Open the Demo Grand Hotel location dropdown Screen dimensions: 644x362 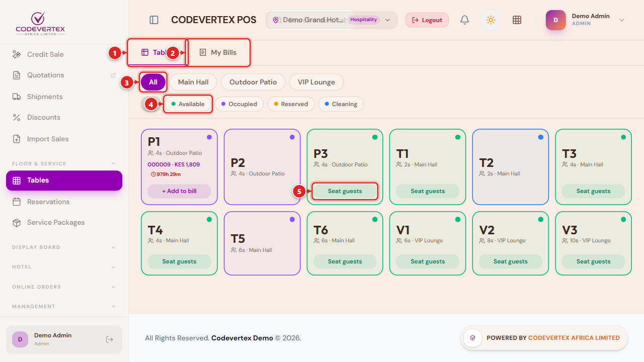(x=332, y=20)
